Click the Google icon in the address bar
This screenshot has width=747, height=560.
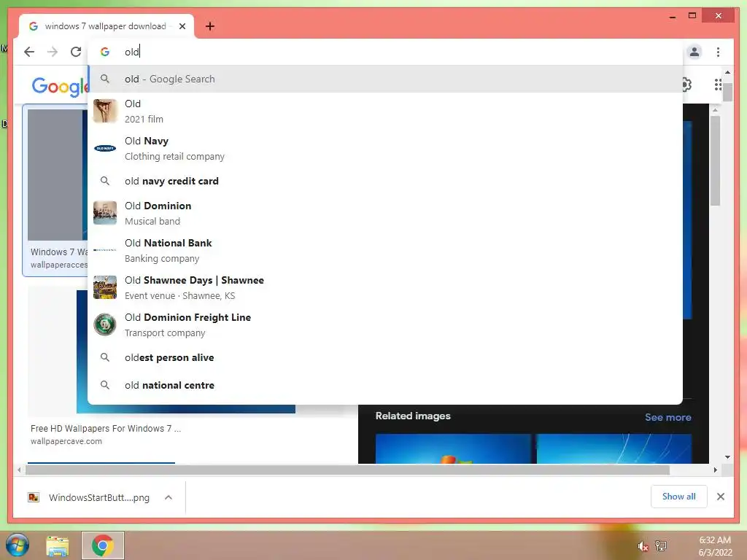[105, 52]
